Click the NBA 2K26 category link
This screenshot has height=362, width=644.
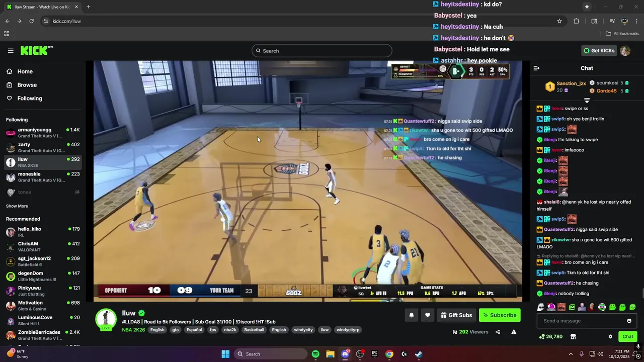click(133, 330)
